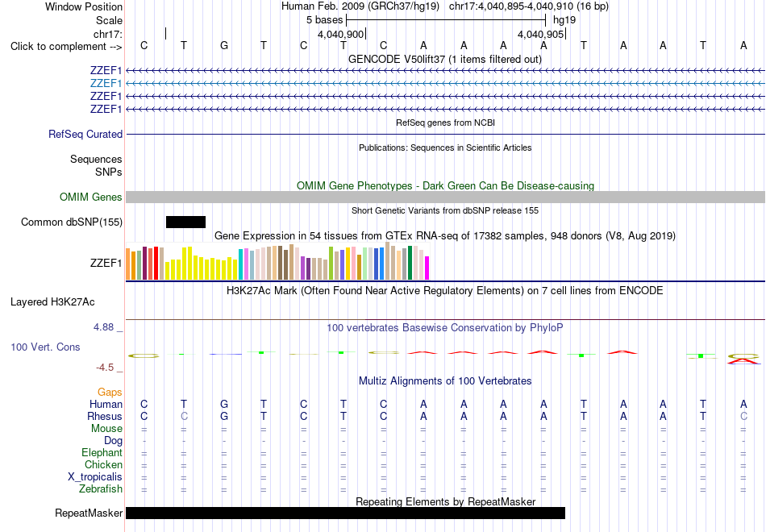Click the G base in the complement row

(x=223, y=45)
